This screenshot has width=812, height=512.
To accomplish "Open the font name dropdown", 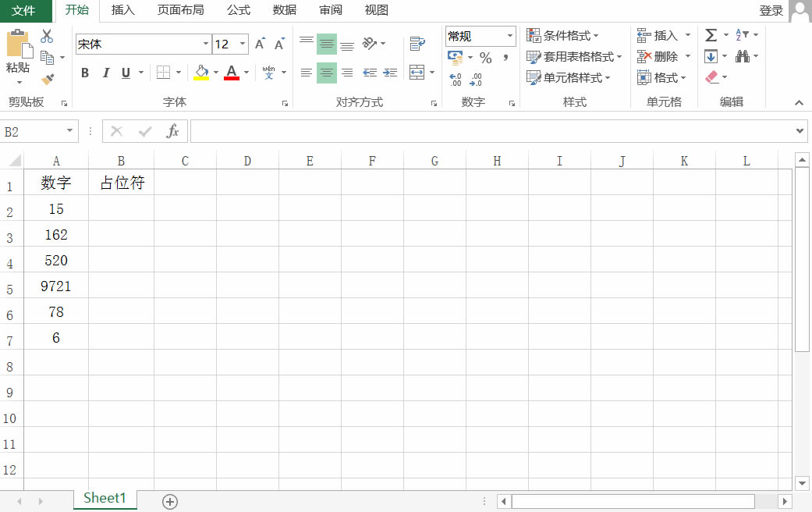I will [206, 44].
